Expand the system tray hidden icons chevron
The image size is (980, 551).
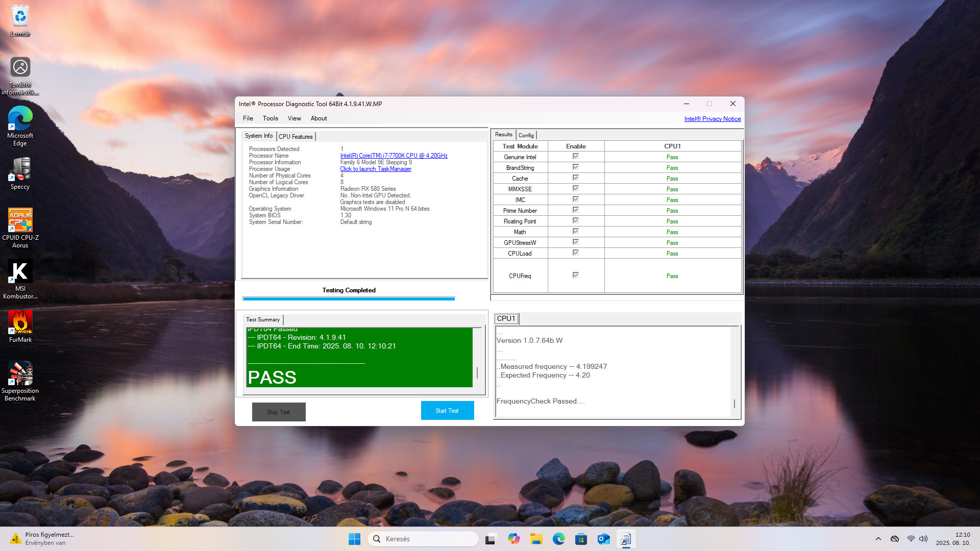coord(878,539)
